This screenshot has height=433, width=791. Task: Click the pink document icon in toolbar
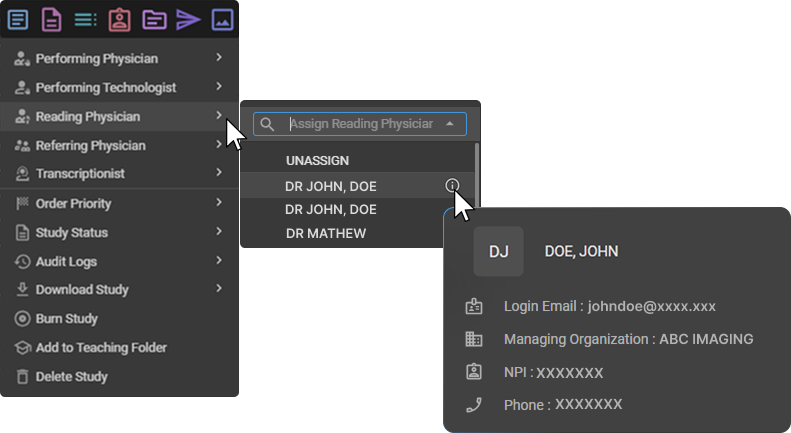[51, 20]
